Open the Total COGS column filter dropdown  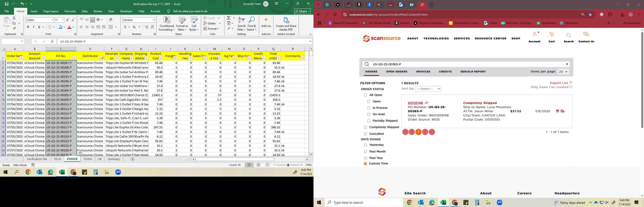tap(278, 58)
